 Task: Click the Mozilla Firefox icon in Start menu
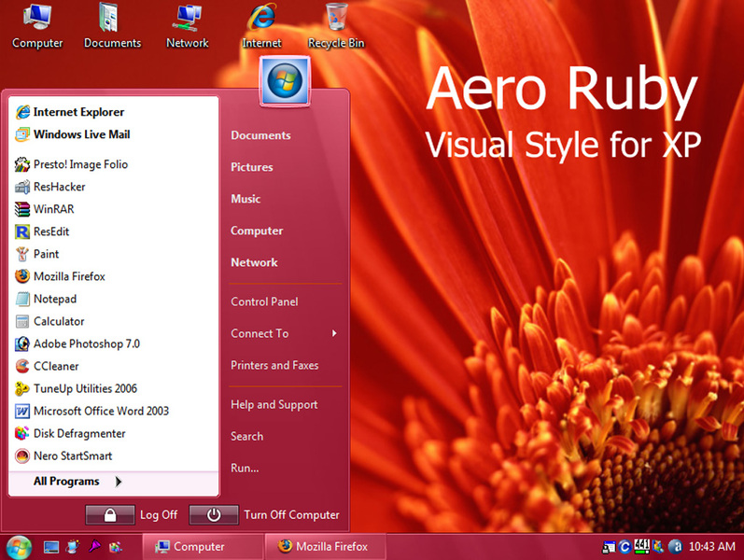(x=21, y=276)
